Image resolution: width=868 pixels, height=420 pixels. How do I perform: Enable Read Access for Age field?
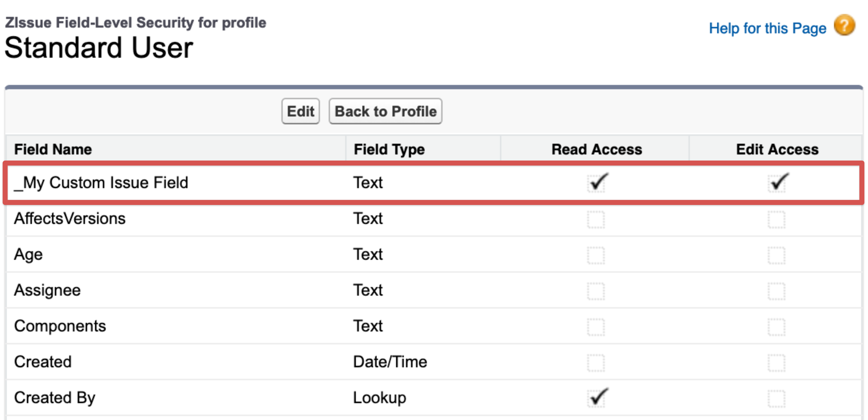(596, 255)
